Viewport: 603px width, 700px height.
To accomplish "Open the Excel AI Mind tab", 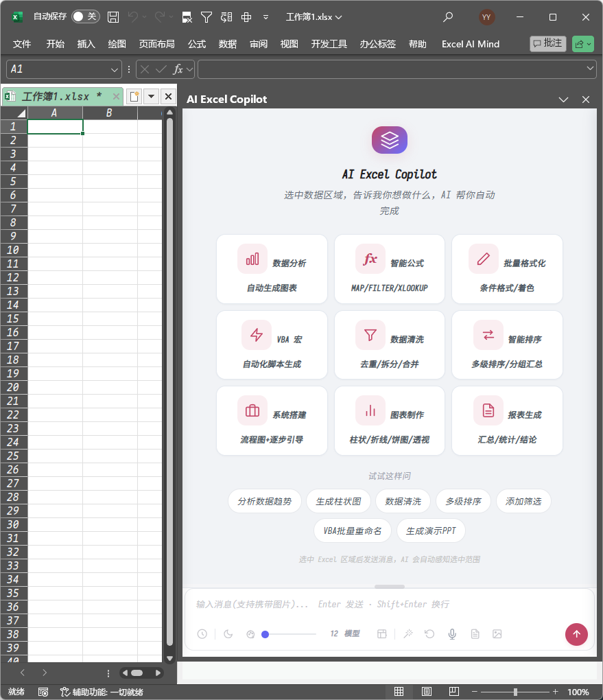I will tap(471, 44).
